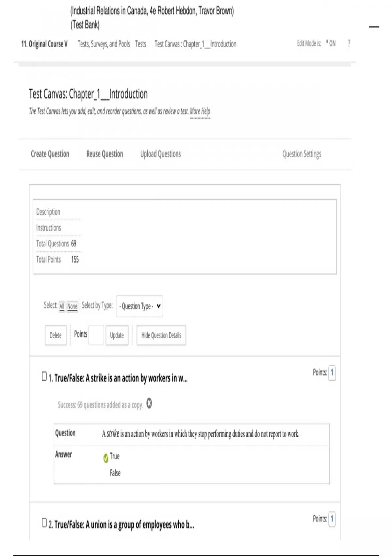
Task: Dismiss the success message with X icon
Action: click(x=149, y=403)
